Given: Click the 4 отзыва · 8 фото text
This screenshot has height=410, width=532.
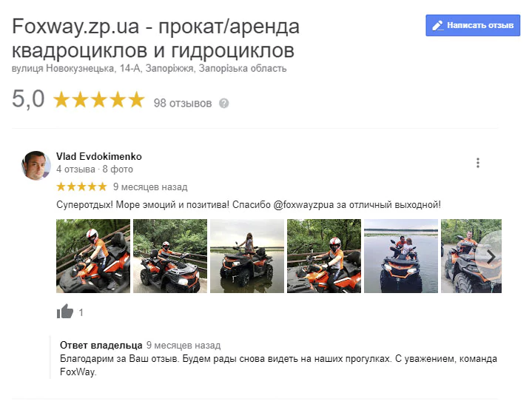Looking at the screenshot, I should coord(95,169).
